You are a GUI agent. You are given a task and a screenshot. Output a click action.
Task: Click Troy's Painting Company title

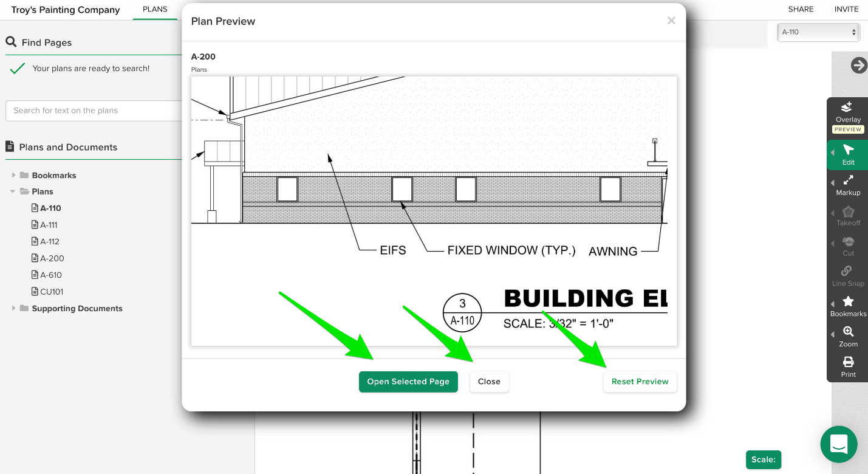point(66,10)
